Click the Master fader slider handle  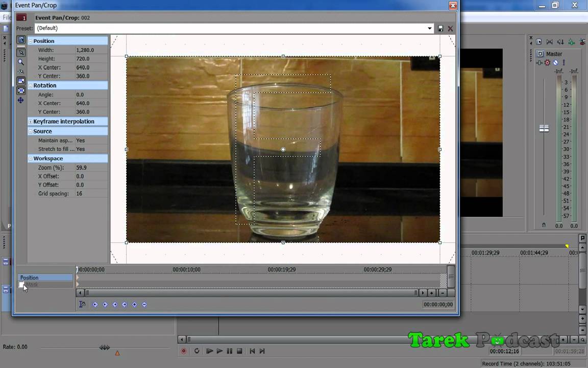544,128
